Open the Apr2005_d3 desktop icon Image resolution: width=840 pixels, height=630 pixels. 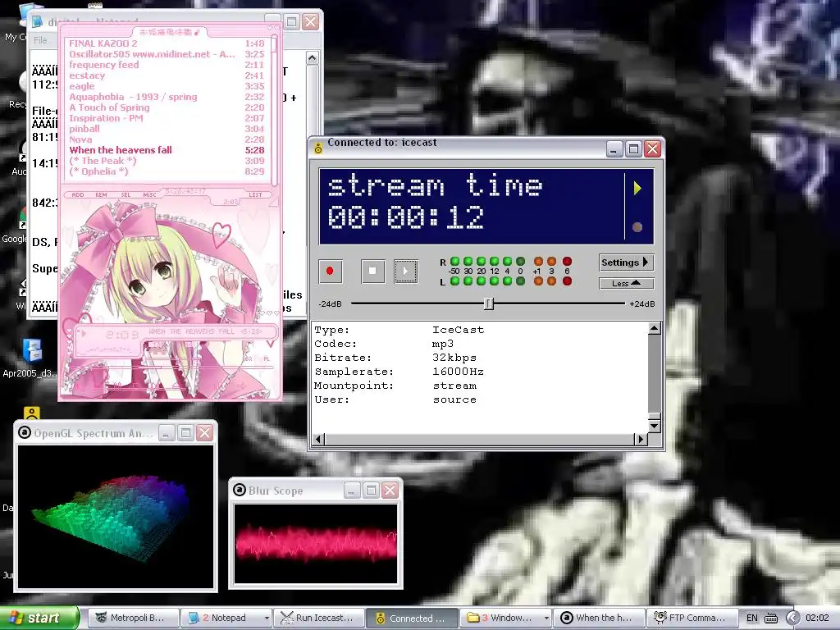click(x=32, y=358)
